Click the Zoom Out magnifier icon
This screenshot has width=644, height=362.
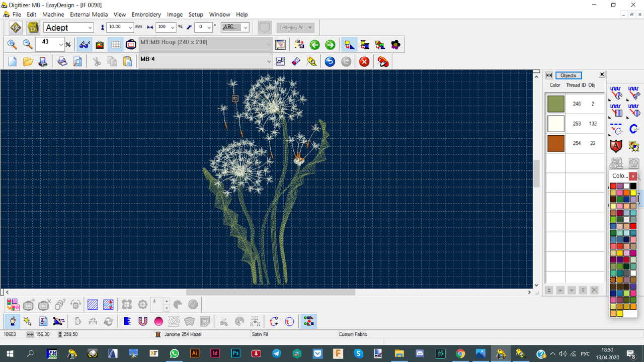pos(28,45)
